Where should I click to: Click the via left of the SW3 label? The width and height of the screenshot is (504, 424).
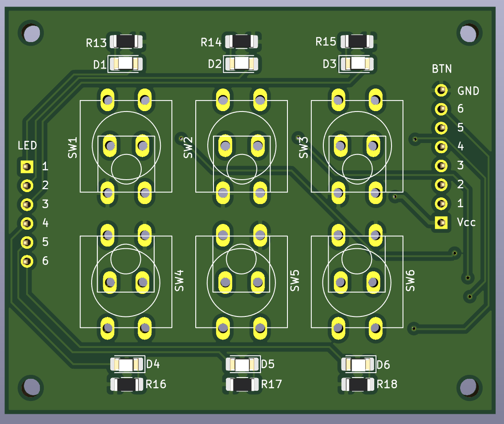[298, 138]
